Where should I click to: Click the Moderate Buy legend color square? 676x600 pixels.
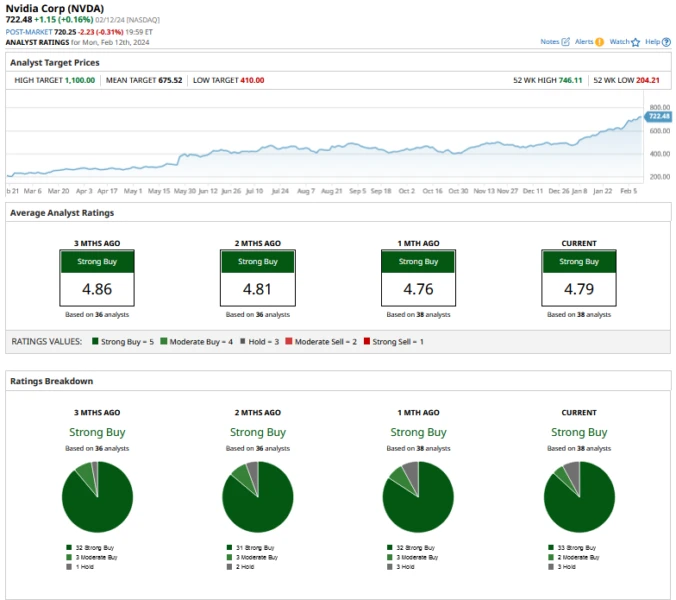(x=163, y=341)
